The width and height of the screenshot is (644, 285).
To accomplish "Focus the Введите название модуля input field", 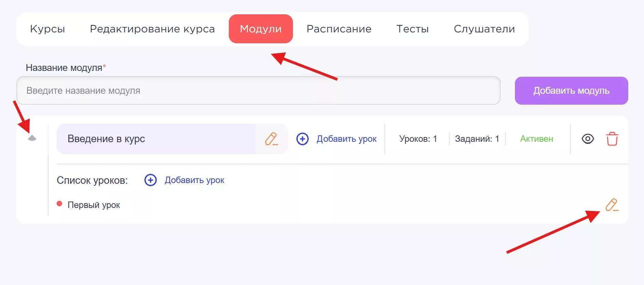I will pos(258,91).
